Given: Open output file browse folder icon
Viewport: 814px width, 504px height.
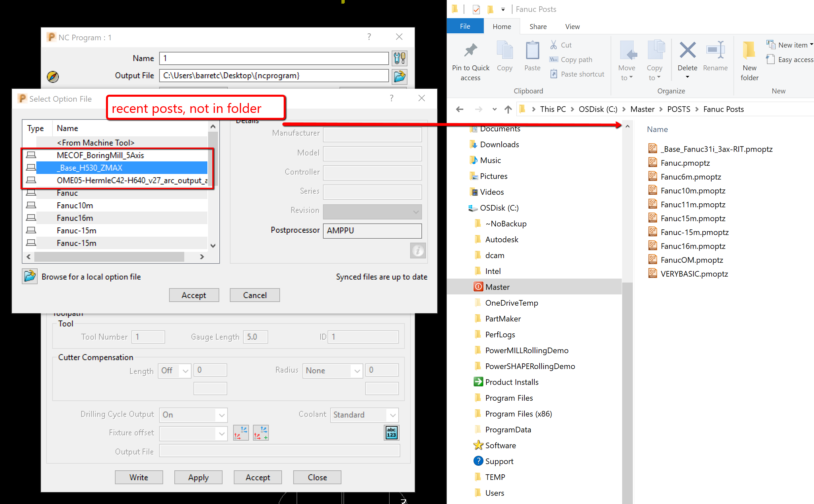Looking at the screenshot, I should click(x=399, y=76).
